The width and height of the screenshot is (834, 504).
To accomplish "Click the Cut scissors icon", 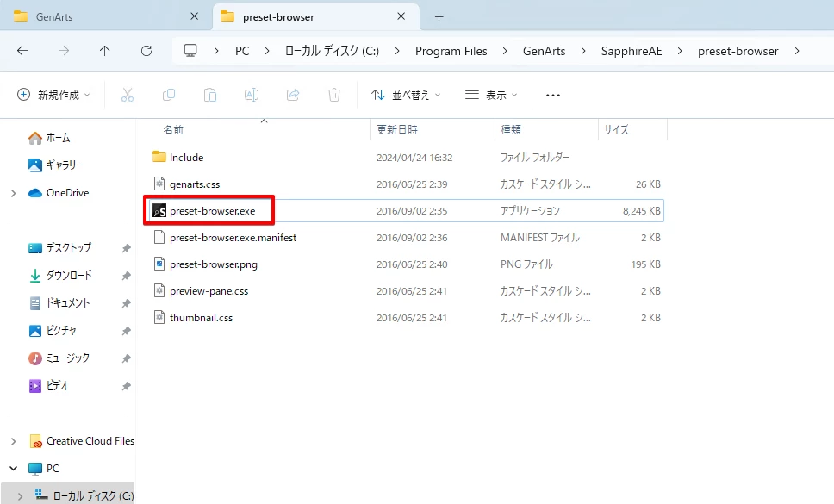I will click(128, 95).
